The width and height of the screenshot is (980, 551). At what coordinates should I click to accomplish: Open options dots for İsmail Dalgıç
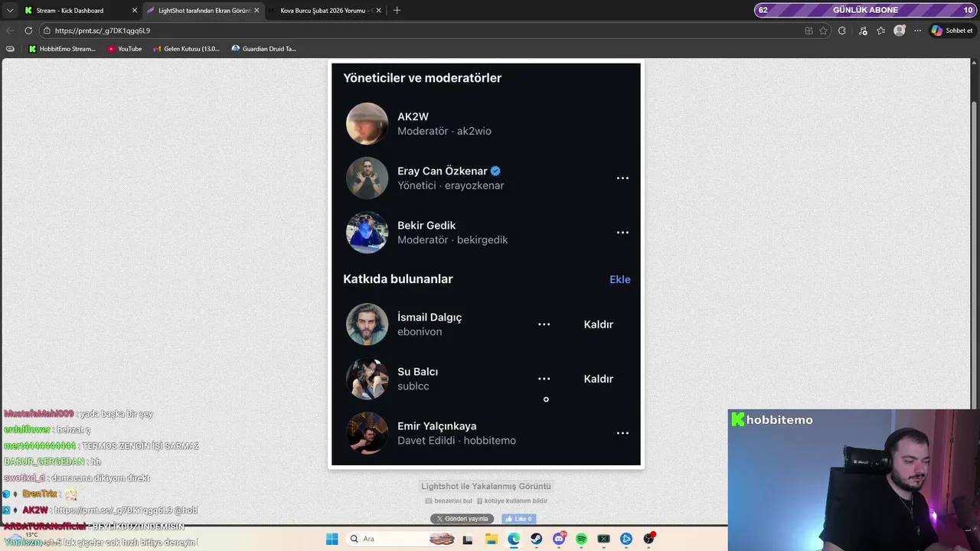point(544,324)
